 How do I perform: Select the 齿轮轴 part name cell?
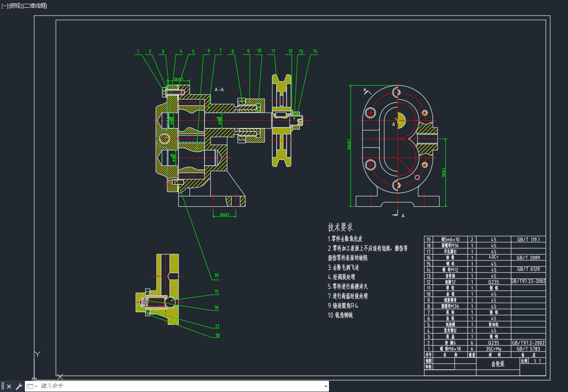(x=450, y=276)
